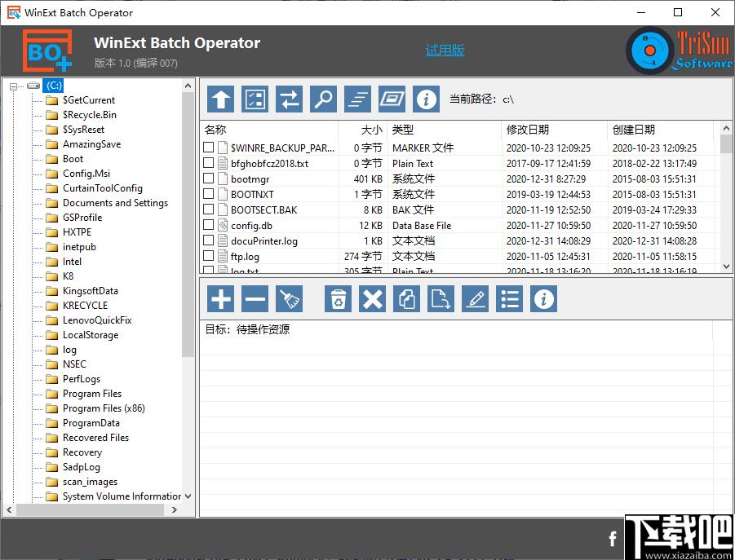
Task: Click the tree horizontal scroll right arrow
Action: coord(175,509)
